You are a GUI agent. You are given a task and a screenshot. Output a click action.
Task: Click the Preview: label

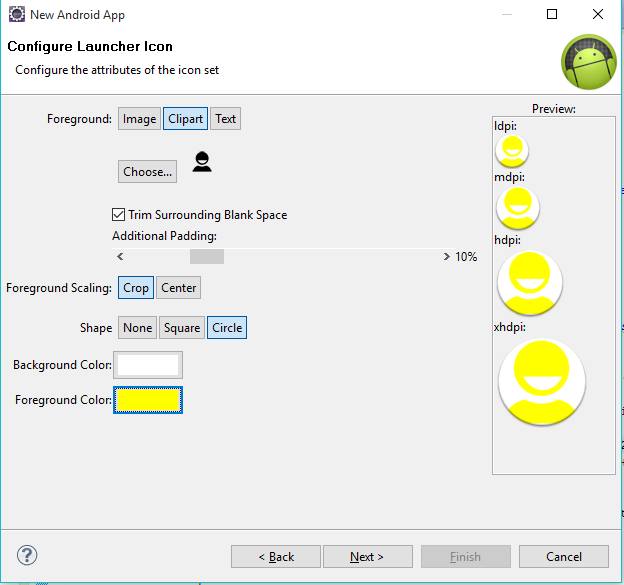[554, 109]
